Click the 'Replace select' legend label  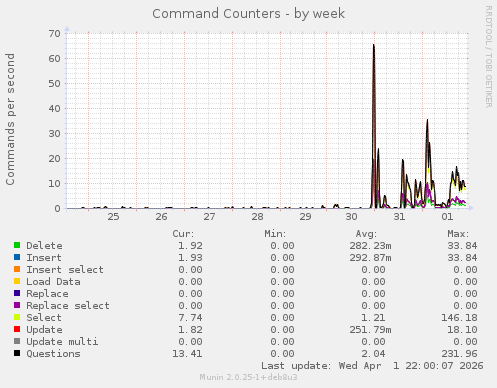tap(68, 306)
